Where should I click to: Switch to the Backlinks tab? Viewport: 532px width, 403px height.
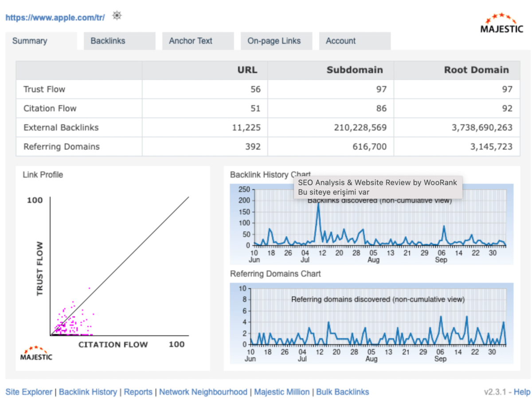[x=108, y=40]
